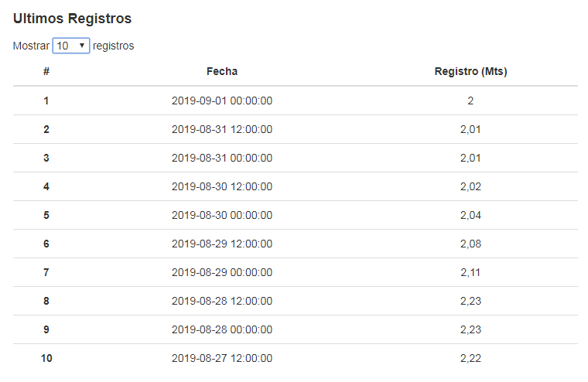Select date 2019-09-01 00:00:00 cell
588x382 pixels.
tap(222, 101)
